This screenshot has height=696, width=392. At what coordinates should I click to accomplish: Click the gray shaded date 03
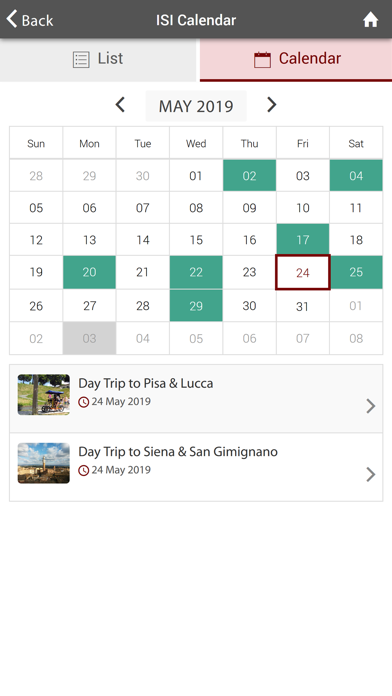pos(89,338)
